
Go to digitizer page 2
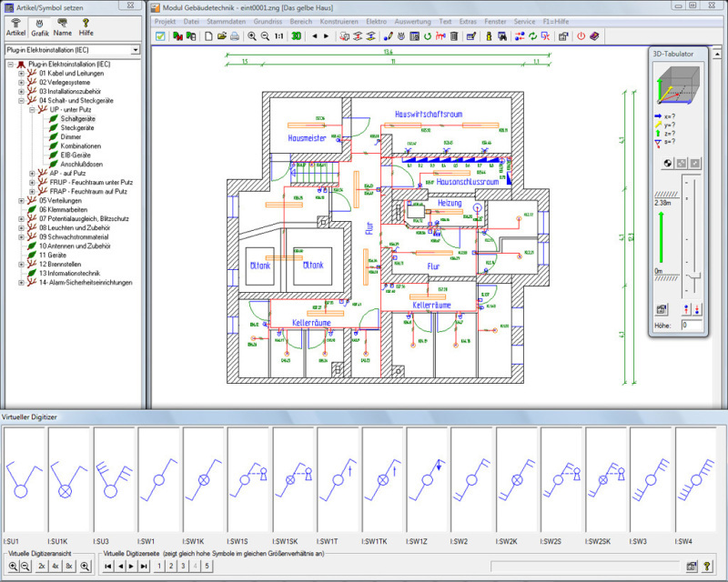[171, 567]
